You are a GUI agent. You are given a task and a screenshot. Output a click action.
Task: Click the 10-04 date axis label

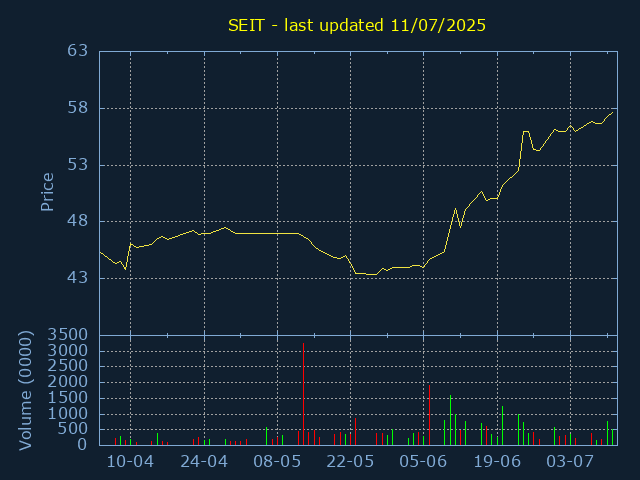(x=130, y=462)
